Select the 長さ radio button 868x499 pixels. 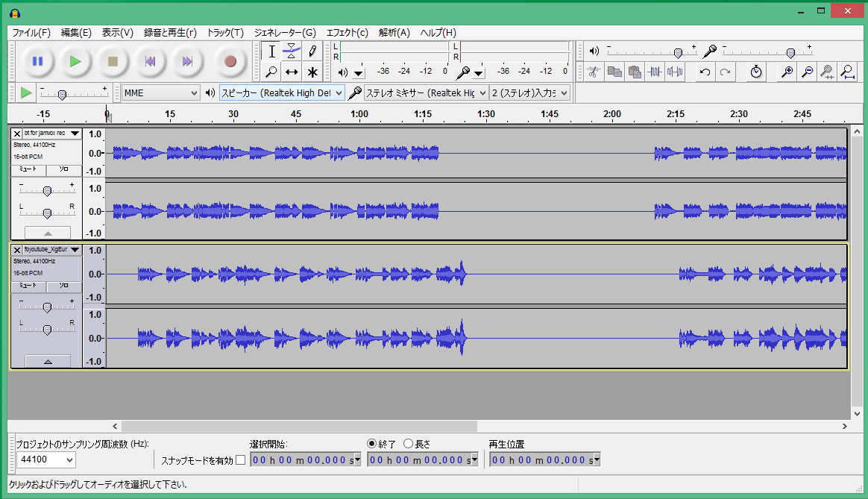pos(408,444)
